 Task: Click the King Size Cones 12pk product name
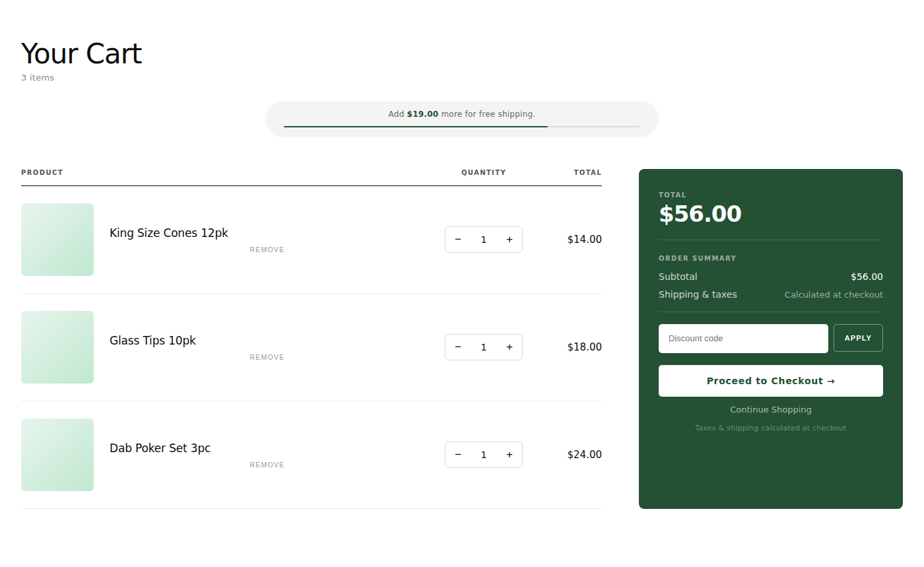coord(169,233)
